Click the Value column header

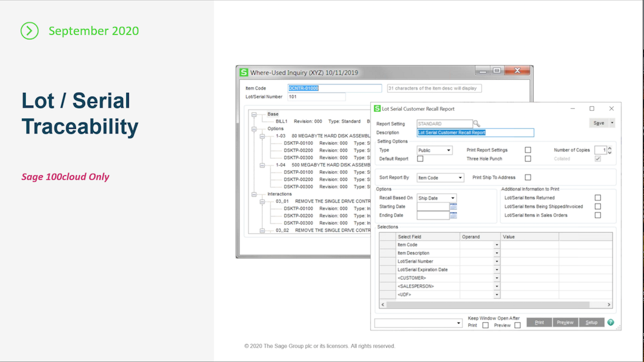(529, 236)
